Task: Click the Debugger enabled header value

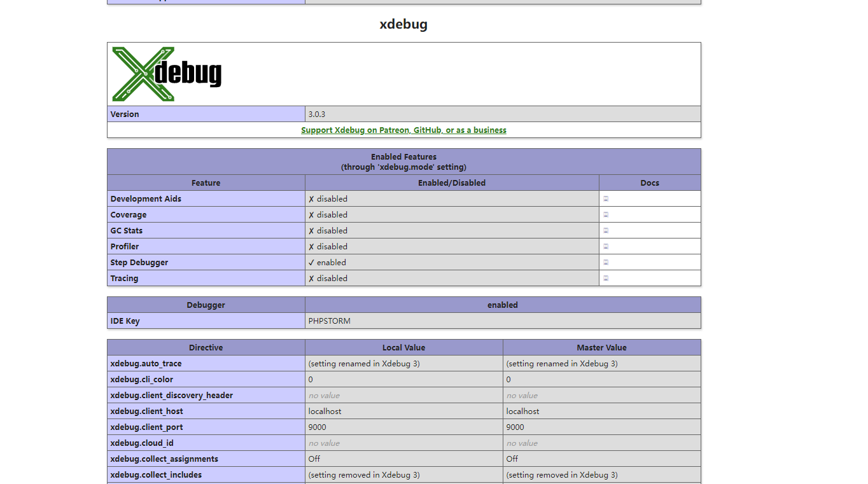Action: 503,305
